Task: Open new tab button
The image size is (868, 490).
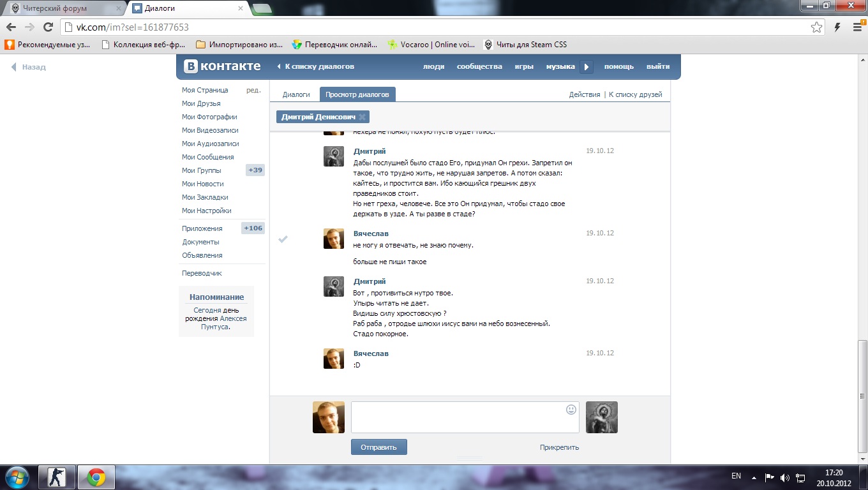Action: (262, 9)
